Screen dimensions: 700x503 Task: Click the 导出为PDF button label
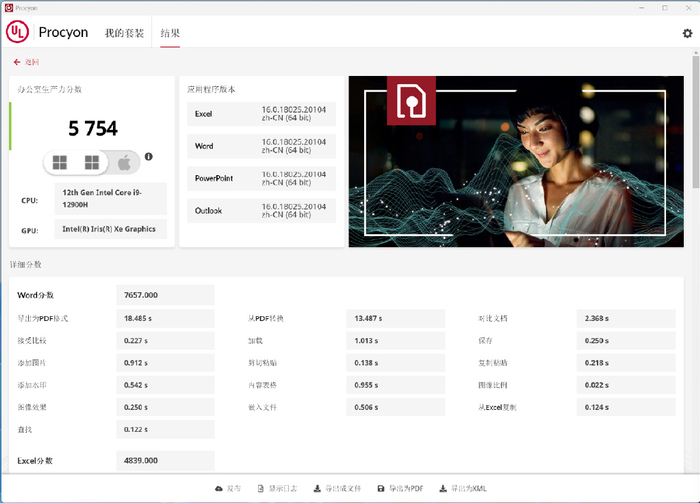click(x=406, y=489)
